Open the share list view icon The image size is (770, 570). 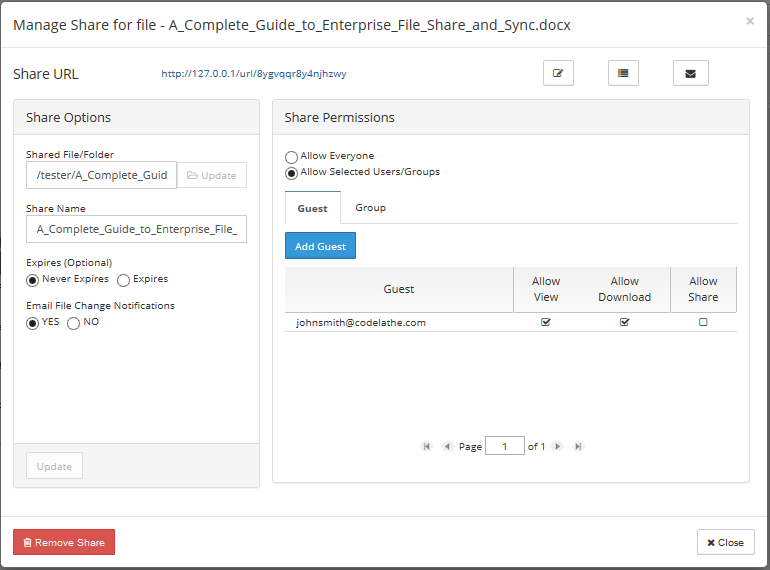(623, 73)
